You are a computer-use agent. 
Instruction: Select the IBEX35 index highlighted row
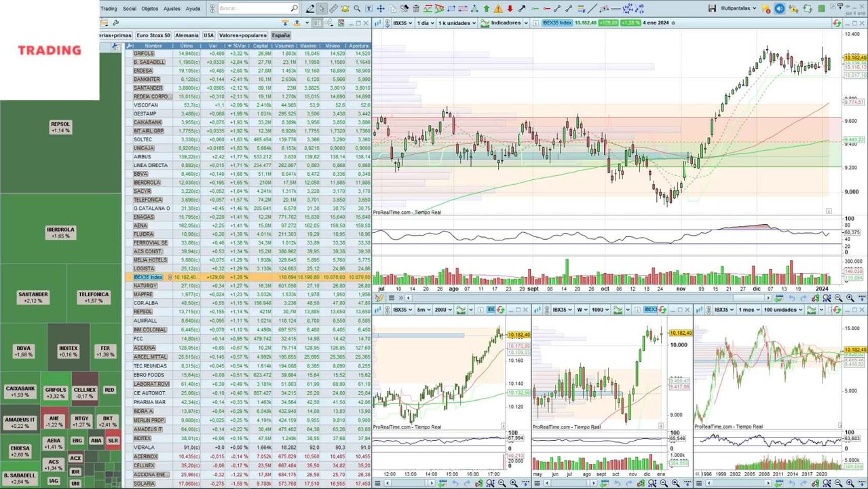[248, 277]
